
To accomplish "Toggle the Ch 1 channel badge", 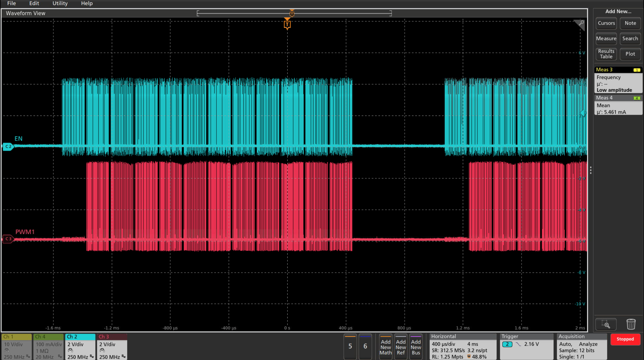I will point(17,346).
